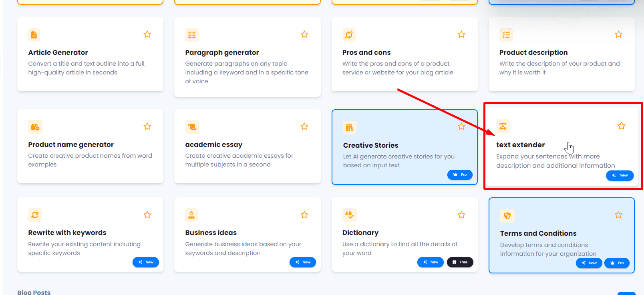Click the Pros and cons icon
Viewport: 644px width, 295px height.
[349, 35]
